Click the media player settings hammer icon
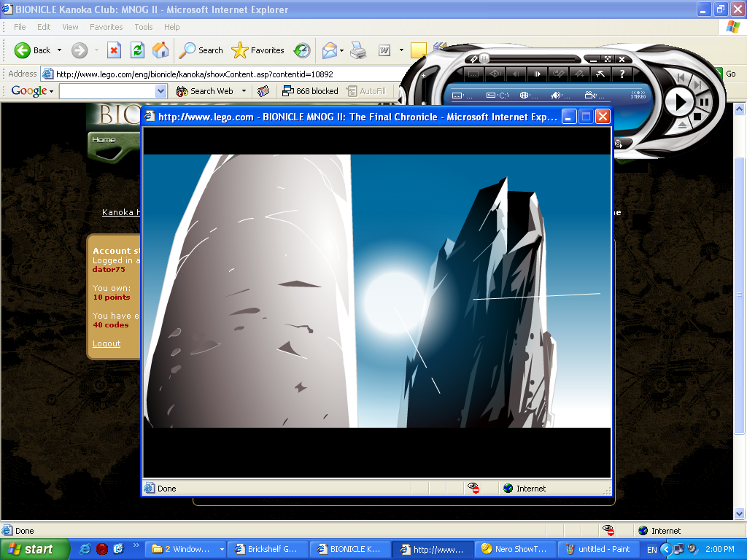Viewport: 747px width, 560px height. point(600,74)
